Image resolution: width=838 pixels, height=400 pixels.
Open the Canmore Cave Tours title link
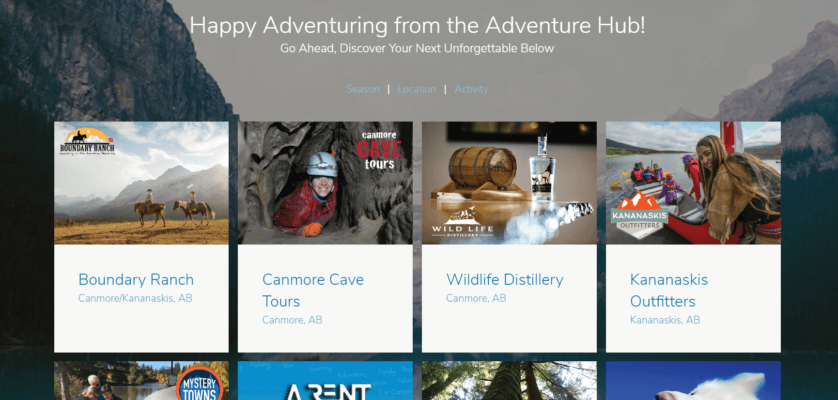click(313, 290)
